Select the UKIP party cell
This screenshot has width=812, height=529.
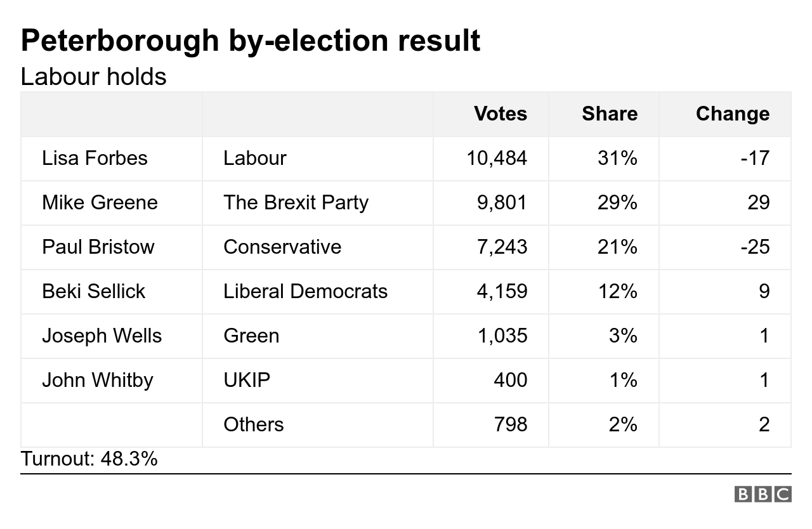click(247, 380)
